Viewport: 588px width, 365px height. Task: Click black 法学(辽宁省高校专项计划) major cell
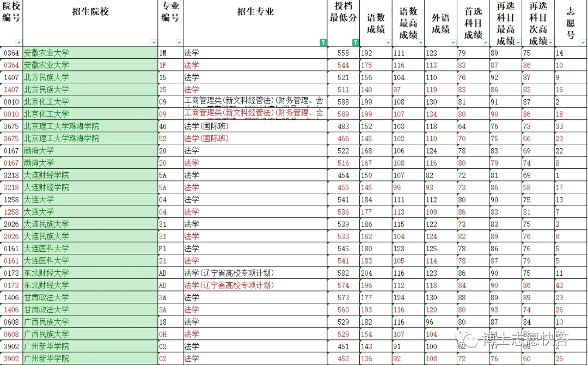(255, 273)
